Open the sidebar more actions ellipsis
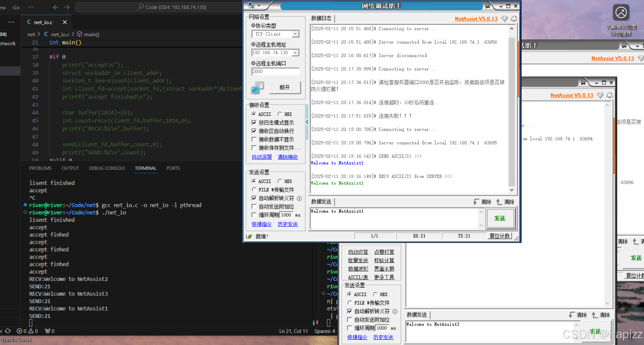Viewport: 644px width, 345px height. point(11,22)
